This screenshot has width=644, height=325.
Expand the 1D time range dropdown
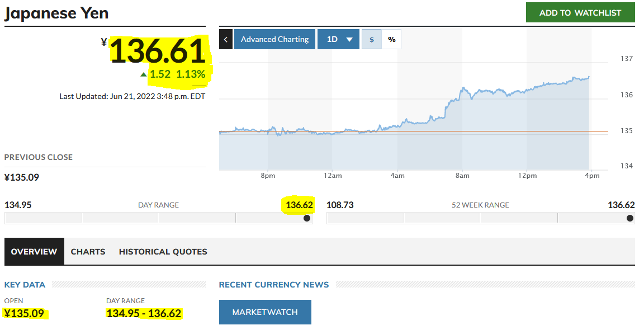338,39
